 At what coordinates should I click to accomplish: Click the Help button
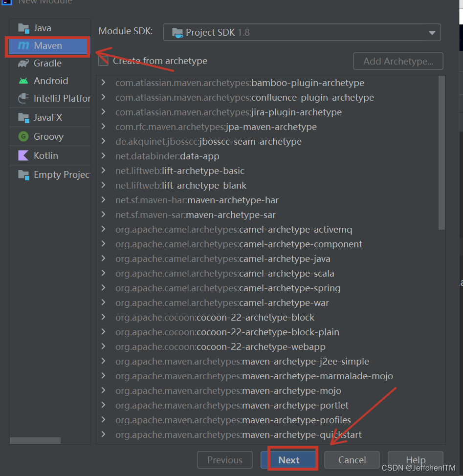[x=416, y=460]
